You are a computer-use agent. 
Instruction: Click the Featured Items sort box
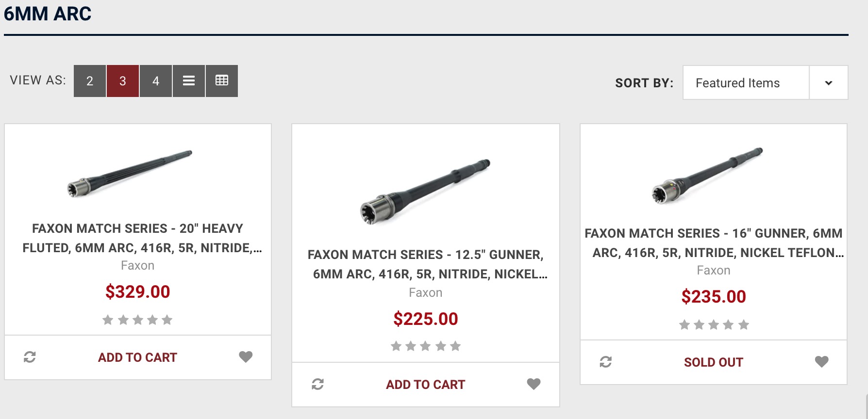point(746,83)
